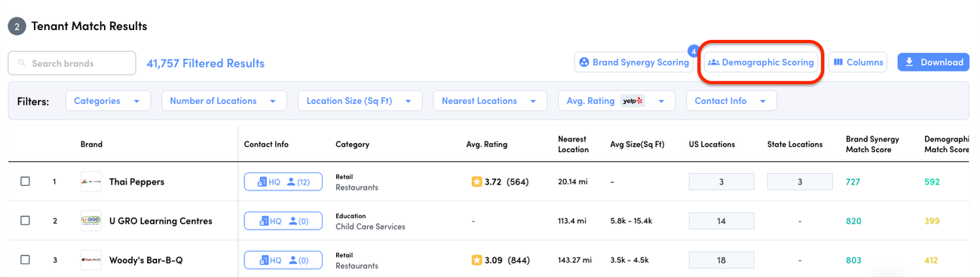Image resolution: width=980 pixels, height=277 pixels.
Task: Click the star rating icon for Woody's Bar-B-Q
Action: 476,260
